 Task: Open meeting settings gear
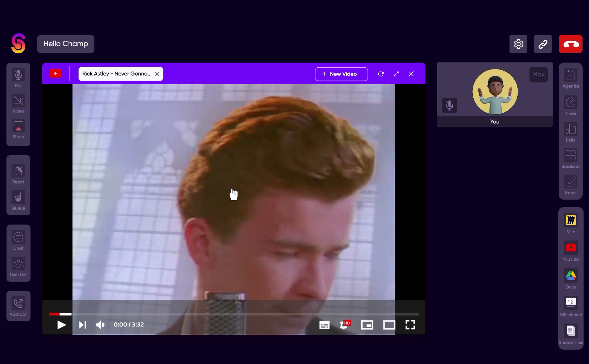(x=518, y=44)
